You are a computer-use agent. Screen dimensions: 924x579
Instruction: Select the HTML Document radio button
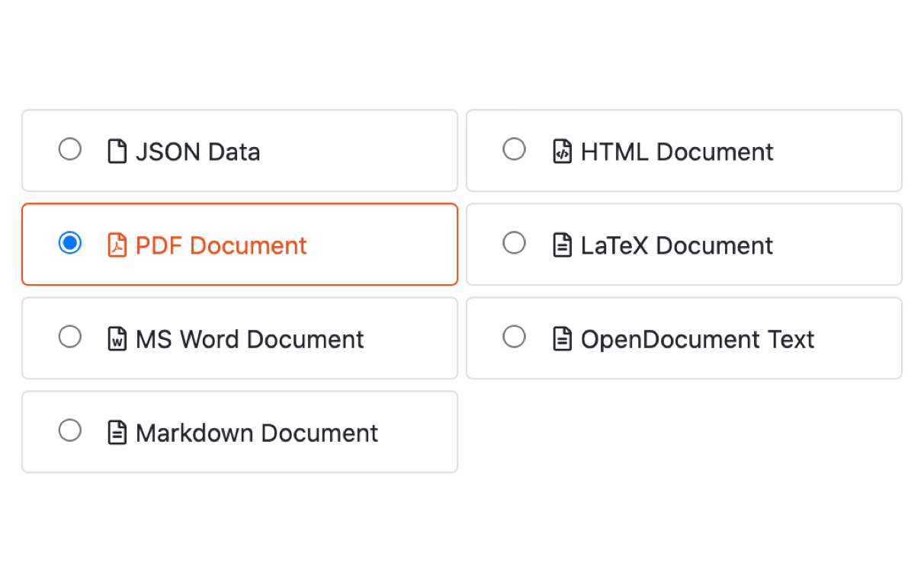pyautogui.click(x=515, y=149)
